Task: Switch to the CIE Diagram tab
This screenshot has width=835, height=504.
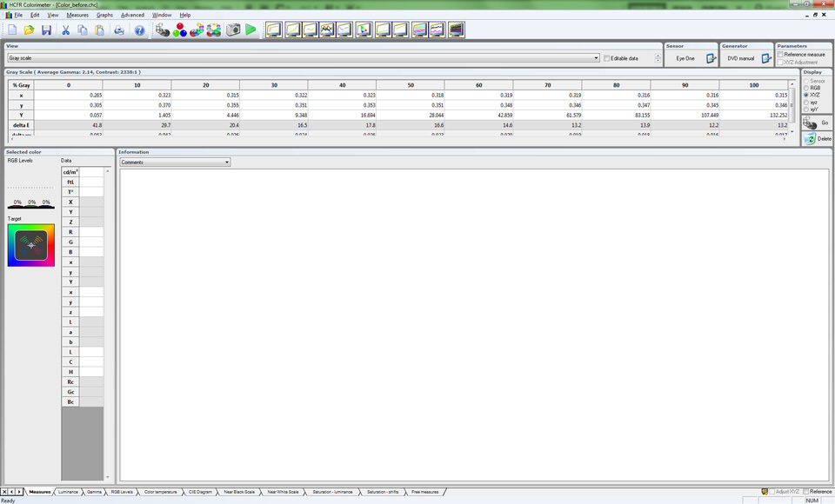Action: coord(200,492)
